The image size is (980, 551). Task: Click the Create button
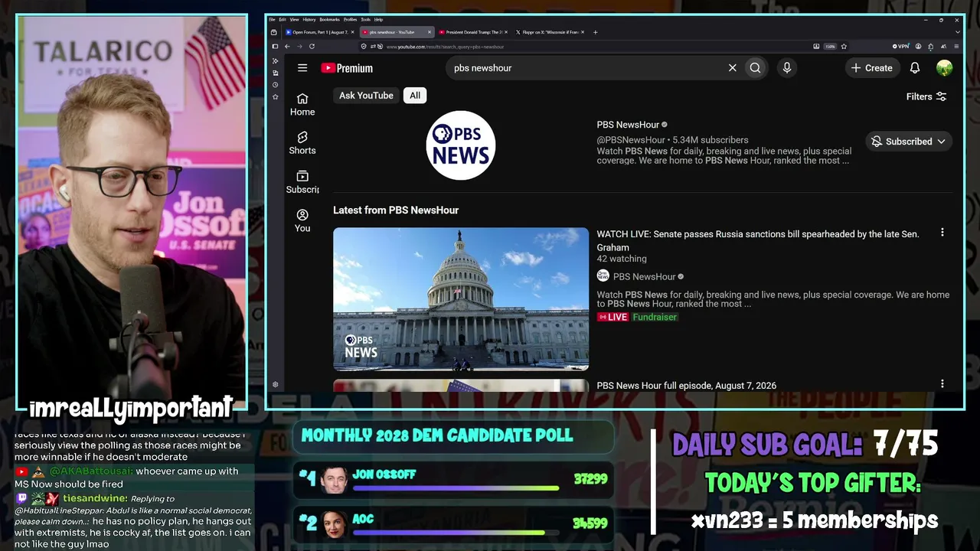coord(871,68)
